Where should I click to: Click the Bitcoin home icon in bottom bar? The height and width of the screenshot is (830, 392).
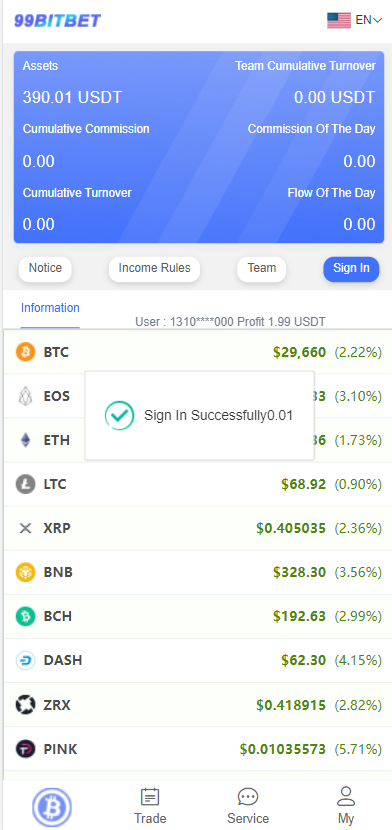click(52, 808)
